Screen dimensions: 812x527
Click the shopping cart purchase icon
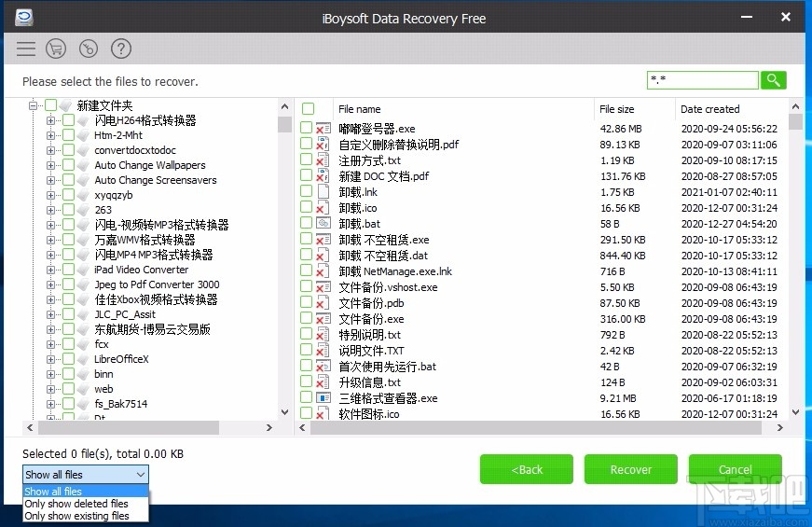click(56, 49)
